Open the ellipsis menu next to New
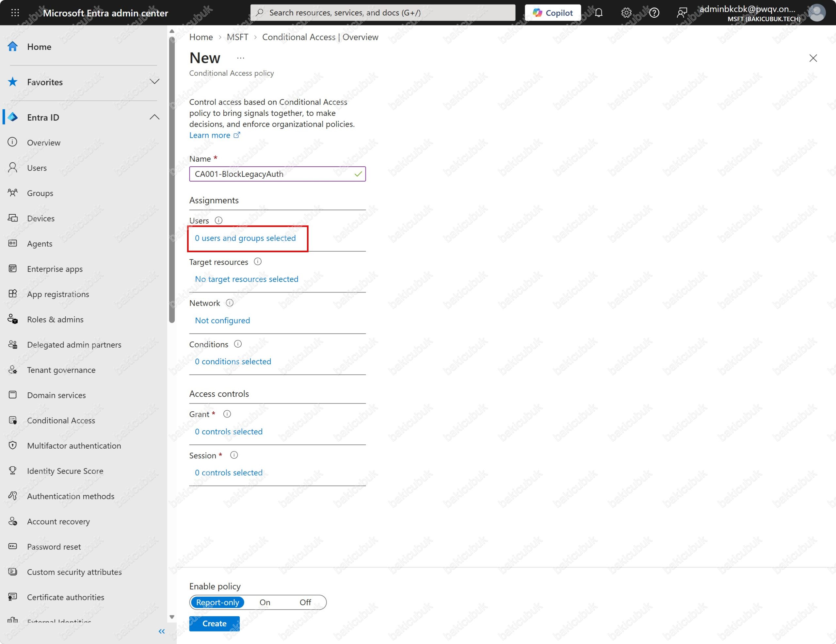The height and width of the screenshot is (644, 836). [x=240, y=58]
